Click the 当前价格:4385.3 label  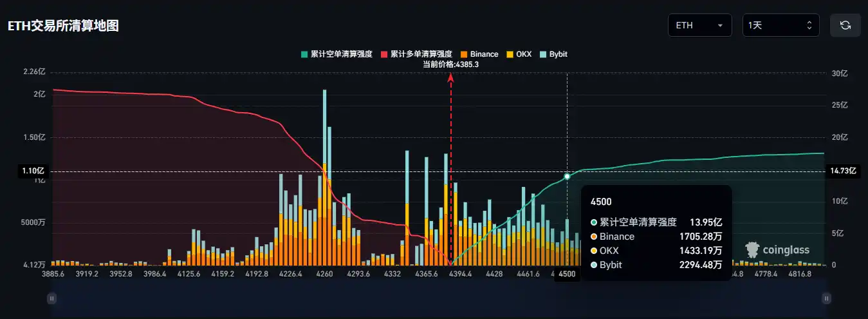pyautogui.click(x=450, y=64)
